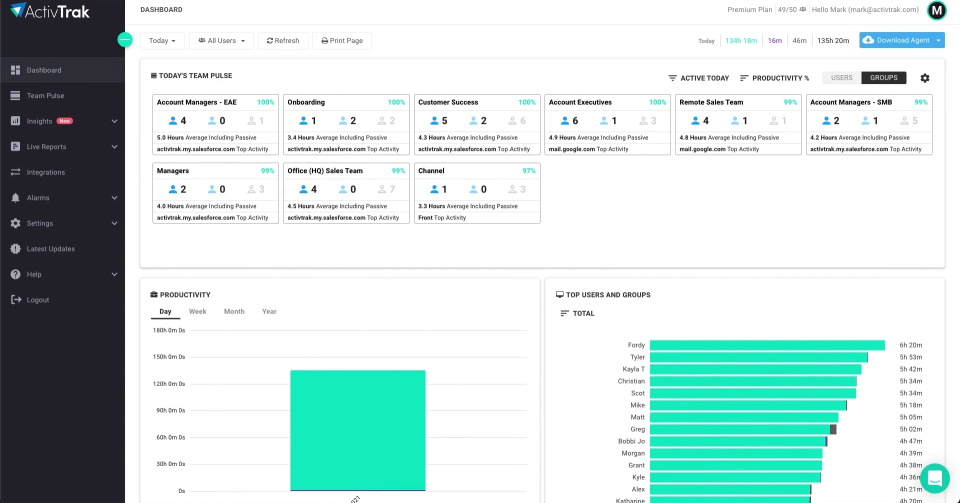Image resolution: width=960 pixels, height=503 pixels.
Task: Switch Team Pulse view to Groups
Action: [883, 78]
